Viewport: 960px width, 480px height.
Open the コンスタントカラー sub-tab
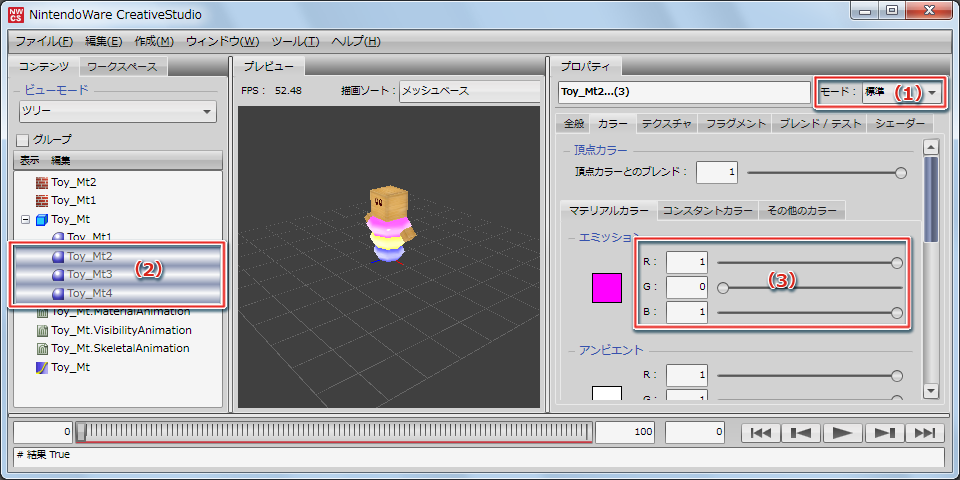tap(708, 210)
